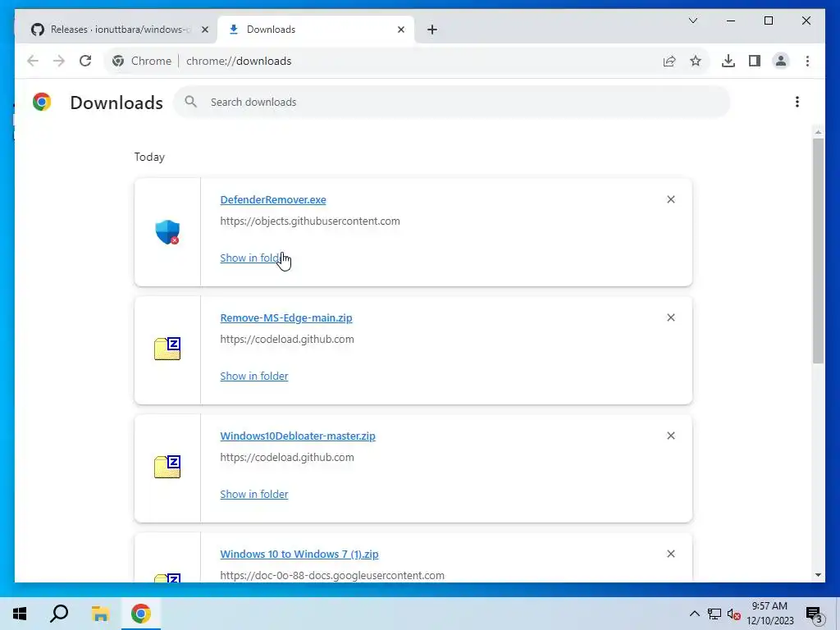Click the Chrome taskbar icon
The height and width of the screenshot is (630, 840).
tap(141, 614)
